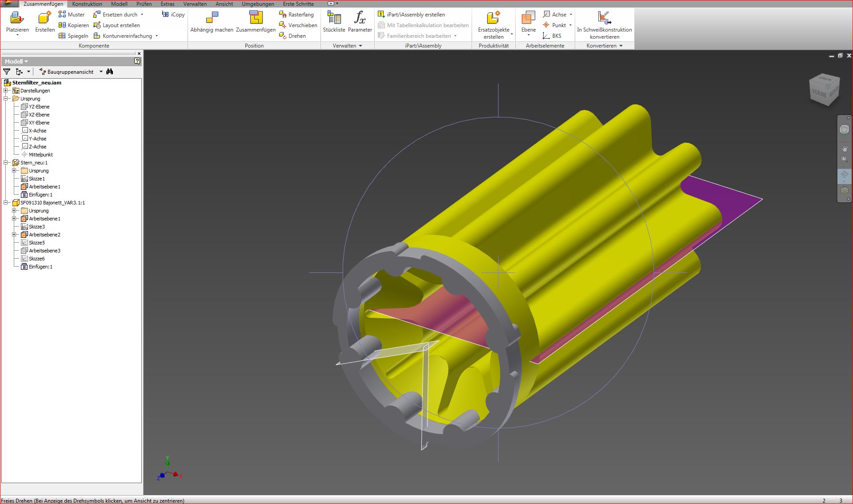Open the Ansicht ribbon tab

(x=224, y=4)
